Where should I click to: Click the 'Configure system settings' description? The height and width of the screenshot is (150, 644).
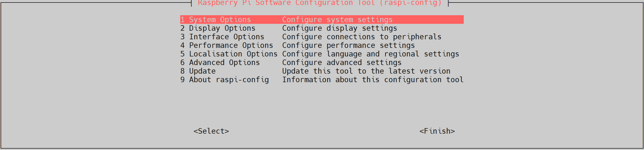click(x=337, y=20)
